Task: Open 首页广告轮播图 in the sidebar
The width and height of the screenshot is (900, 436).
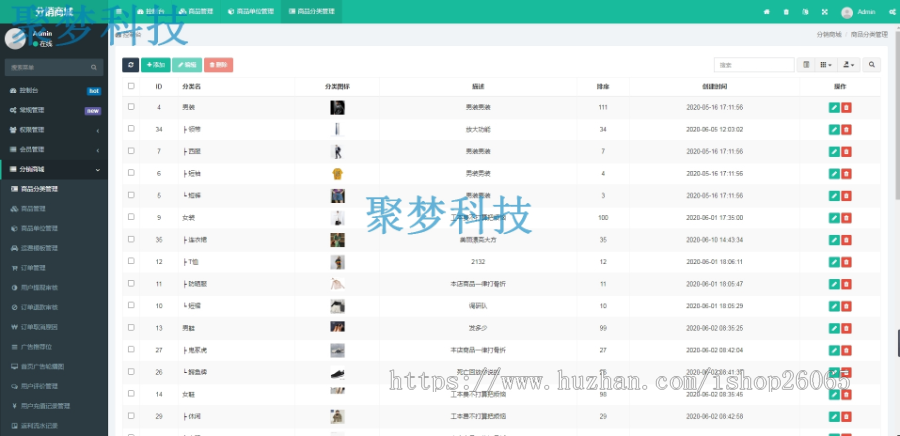Action: point(54,366)
